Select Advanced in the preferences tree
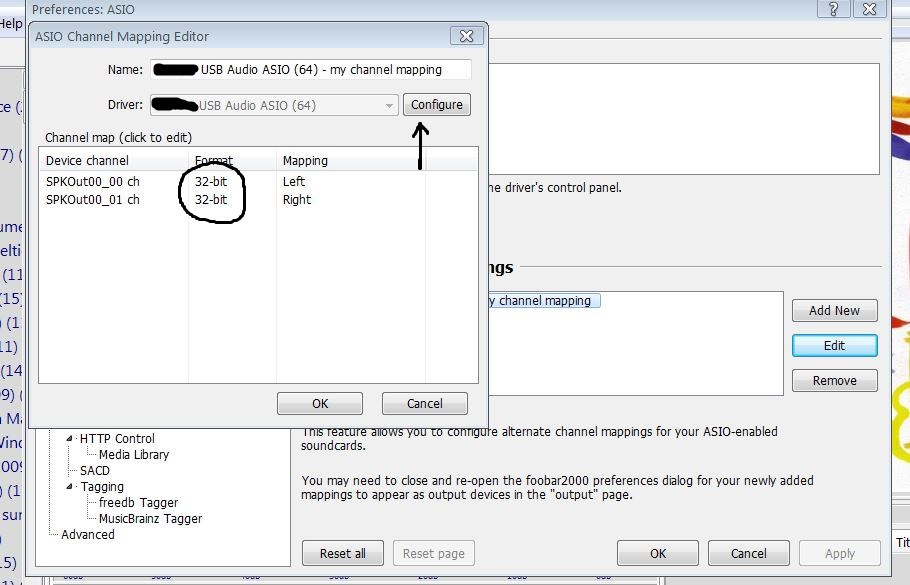The height and width of the screenshot is (585, 910). coord(88,535)
